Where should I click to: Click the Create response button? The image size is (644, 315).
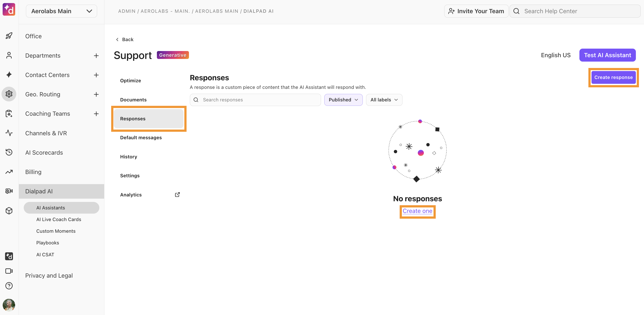tap(613, 77)
